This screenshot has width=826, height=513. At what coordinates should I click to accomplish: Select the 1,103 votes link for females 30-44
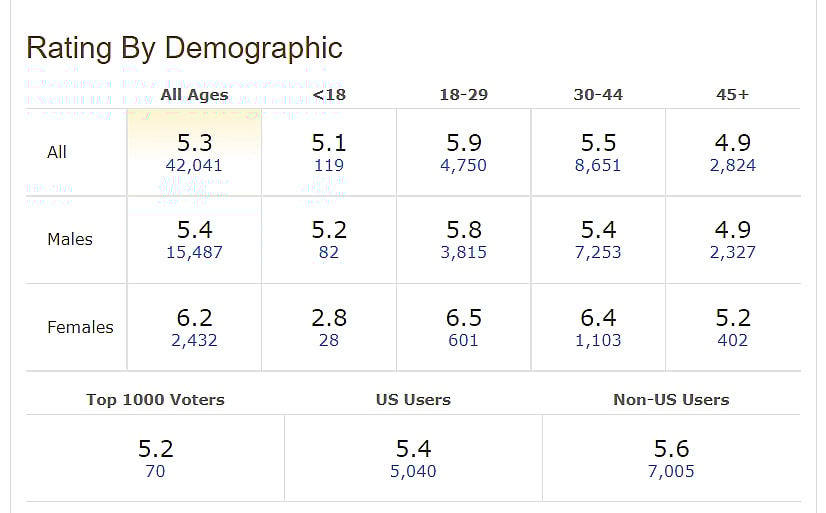pos(597,341)
